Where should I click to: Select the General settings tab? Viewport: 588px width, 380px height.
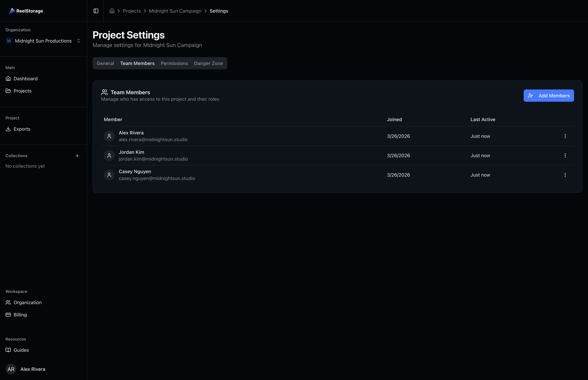pos(105,63)
